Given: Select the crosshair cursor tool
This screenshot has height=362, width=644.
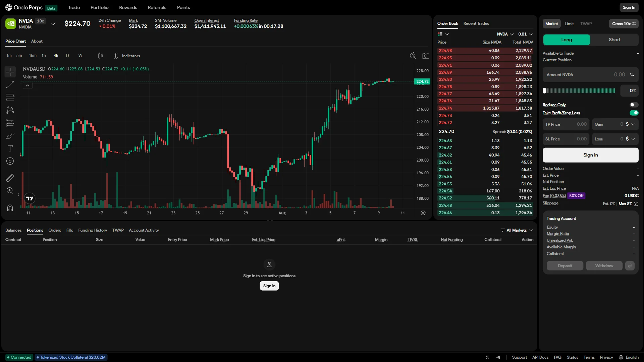Looking at the screenshot, I should coord(10,72).
